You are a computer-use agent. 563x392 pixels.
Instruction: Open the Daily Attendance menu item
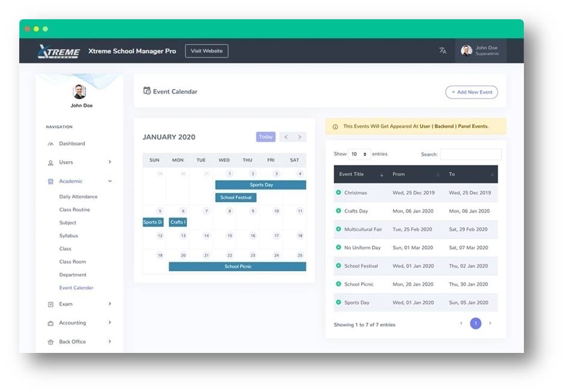[x=78, y=197]
